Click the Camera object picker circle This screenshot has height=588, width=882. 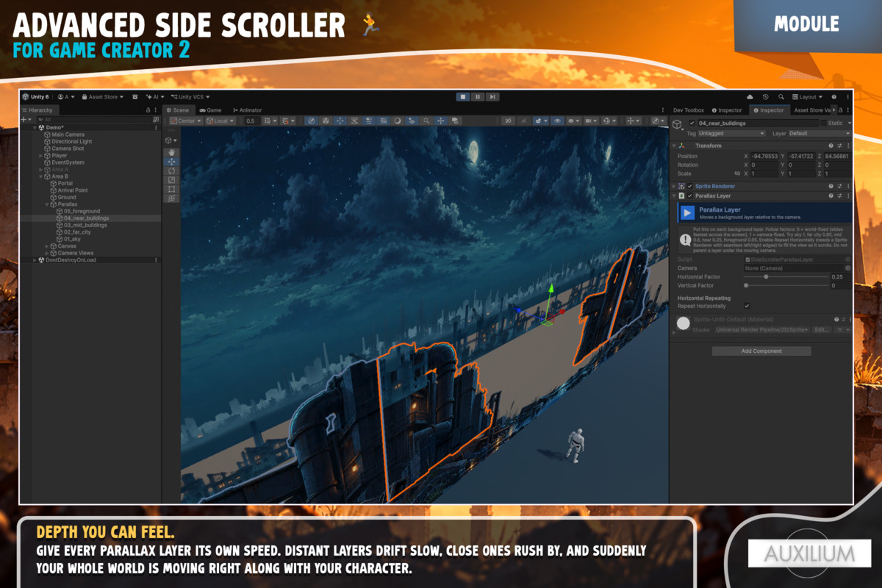(847, 268)
